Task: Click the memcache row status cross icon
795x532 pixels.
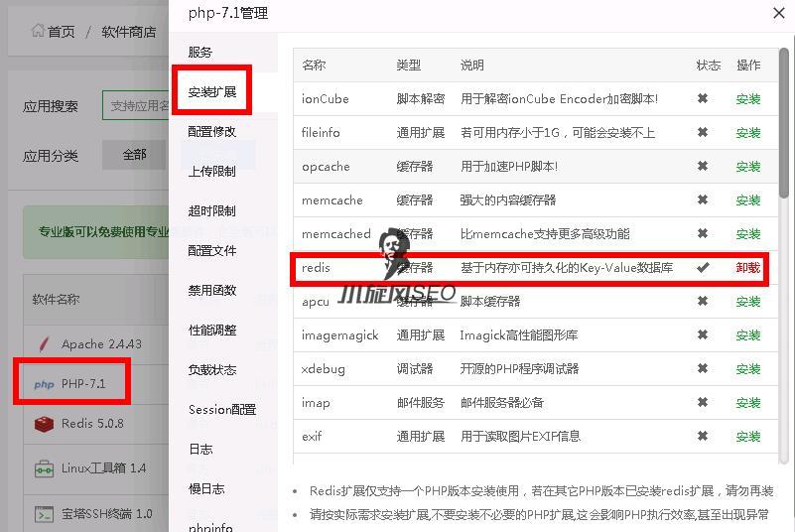Action: 703,199
